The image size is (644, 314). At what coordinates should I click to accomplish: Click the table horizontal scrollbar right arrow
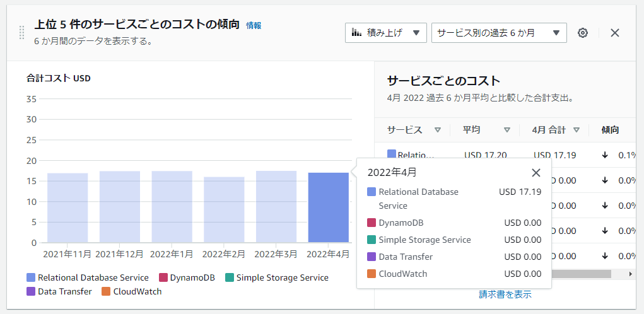pos(630,274)
